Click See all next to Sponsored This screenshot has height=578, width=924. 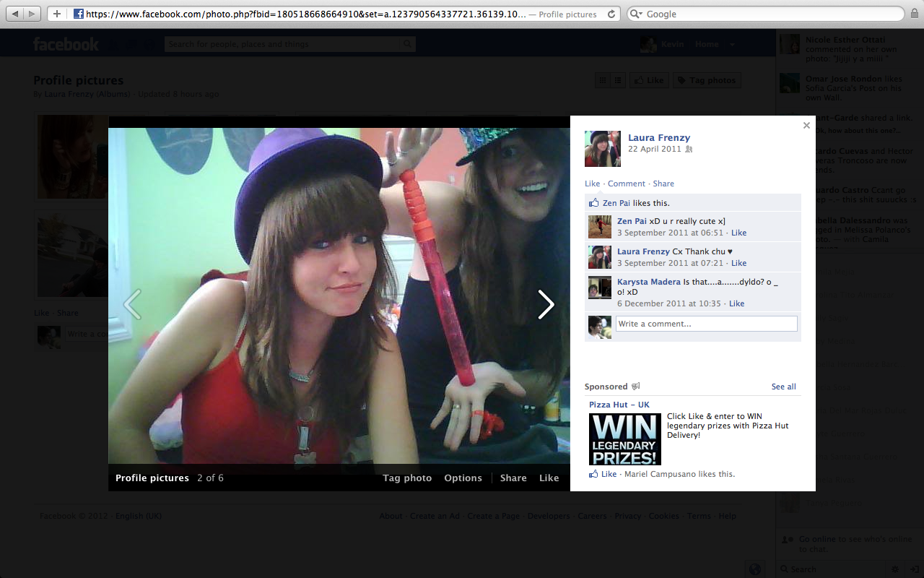[x=783, y=387]
